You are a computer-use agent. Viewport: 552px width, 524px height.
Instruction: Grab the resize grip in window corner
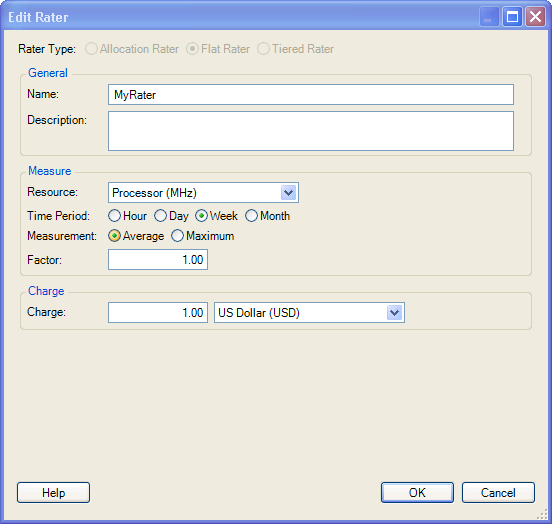coord(542,514)
